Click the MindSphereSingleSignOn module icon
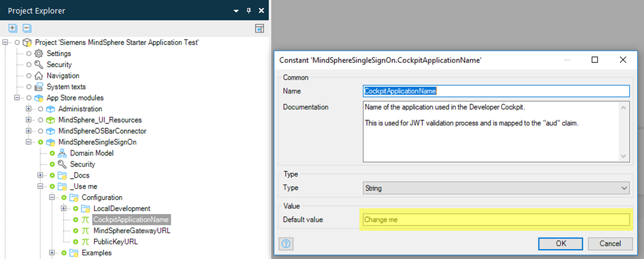 (50, 142)
